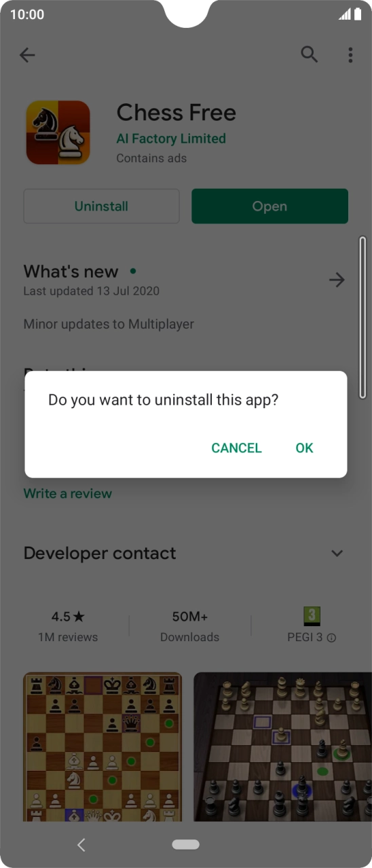Cancel the uninstall dialog

[236, 448]
